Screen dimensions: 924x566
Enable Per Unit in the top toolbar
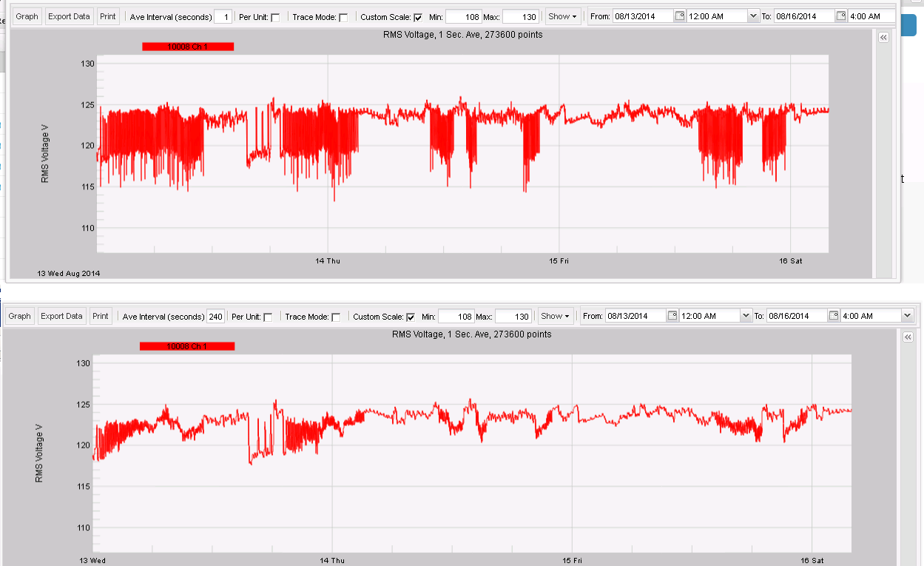pos(275,16)
